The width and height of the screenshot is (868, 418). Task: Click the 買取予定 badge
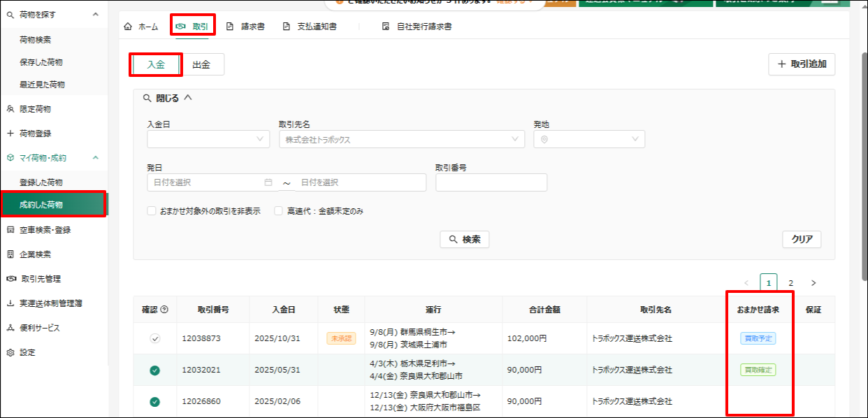click(x=758, y=338)
